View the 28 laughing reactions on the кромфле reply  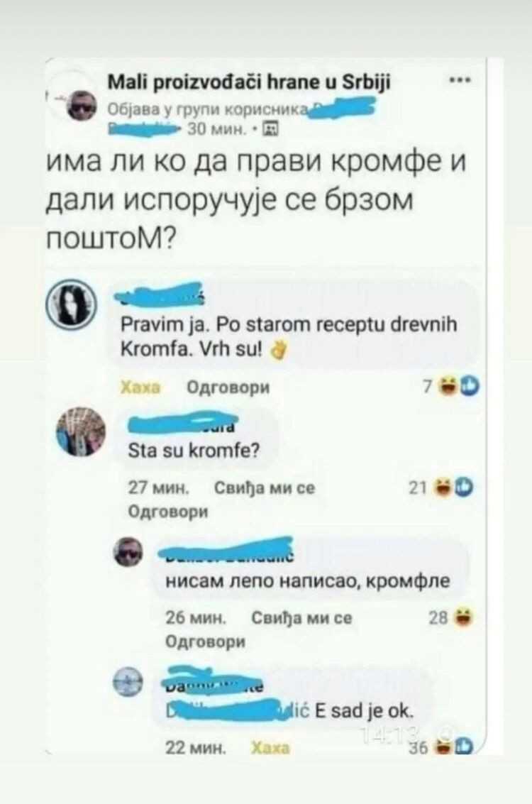pos(450,618)
